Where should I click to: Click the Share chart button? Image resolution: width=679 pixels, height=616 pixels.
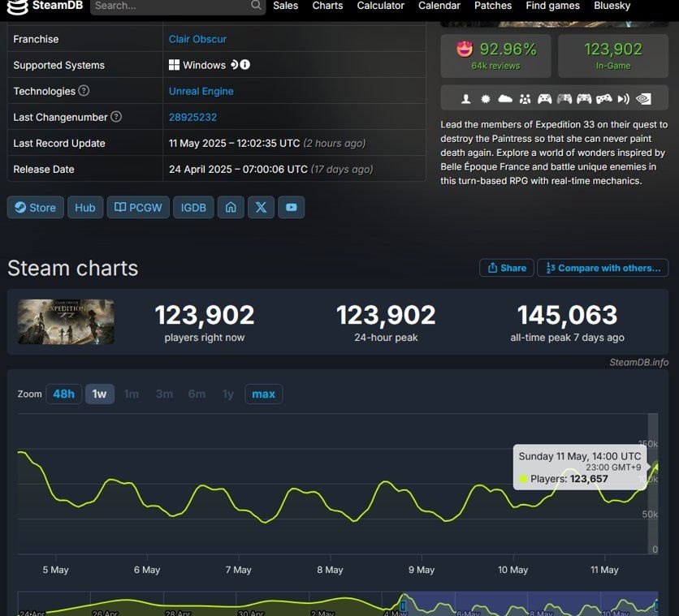point(507,268)
